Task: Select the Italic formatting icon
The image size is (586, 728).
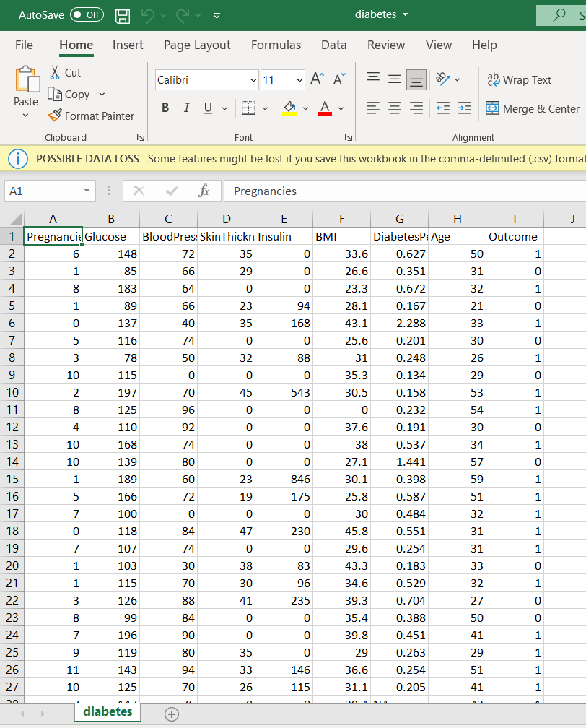Action: coord(185,108)
